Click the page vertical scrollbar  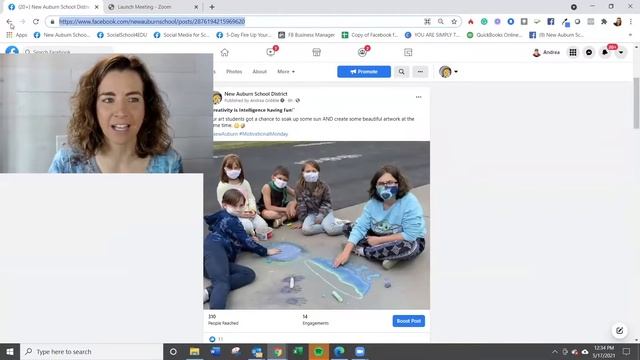coord(636,103)
